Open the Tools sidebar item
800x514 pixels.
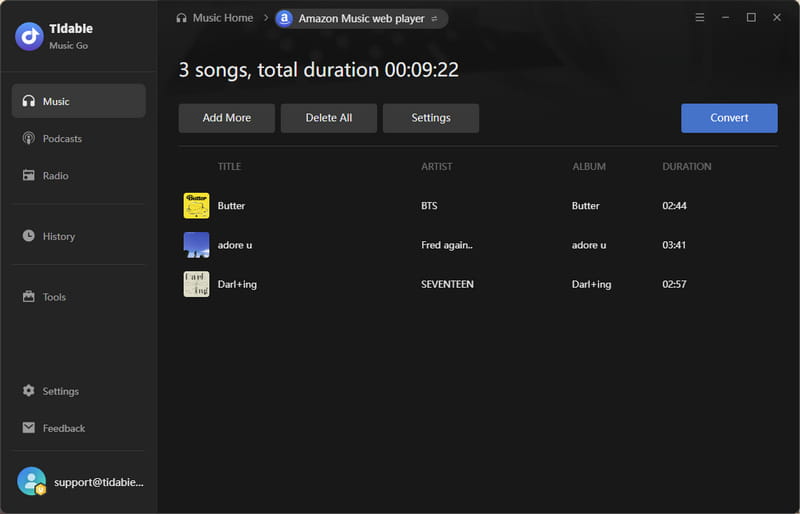[x=79, y=297]
